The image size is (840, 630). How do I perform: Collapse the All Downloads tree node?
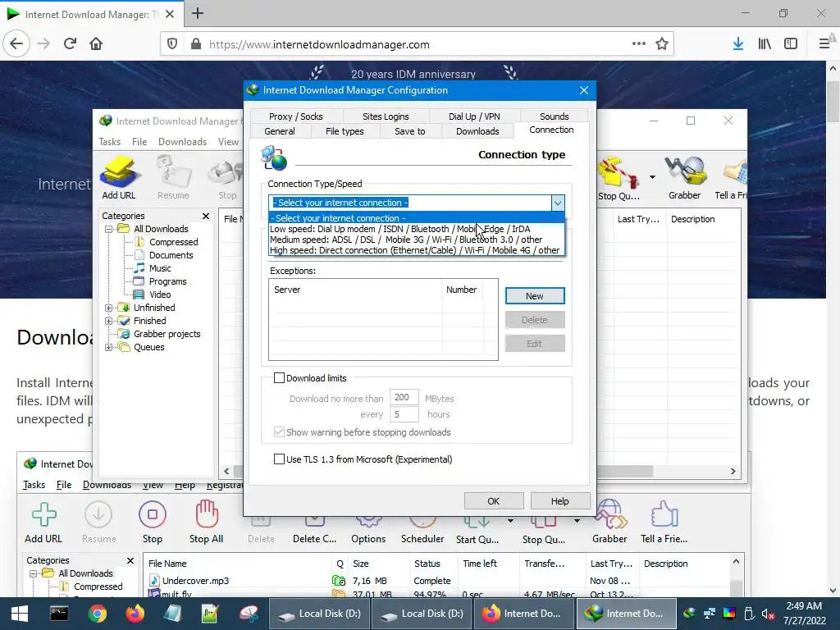(x=108, y=230)
